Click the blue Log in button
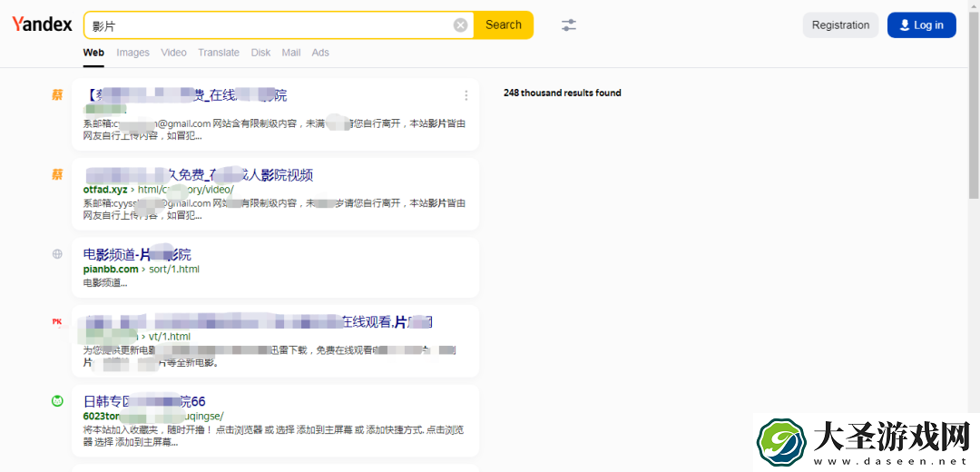The width and height of the screenshot is (980, 472). coord(922,25)
